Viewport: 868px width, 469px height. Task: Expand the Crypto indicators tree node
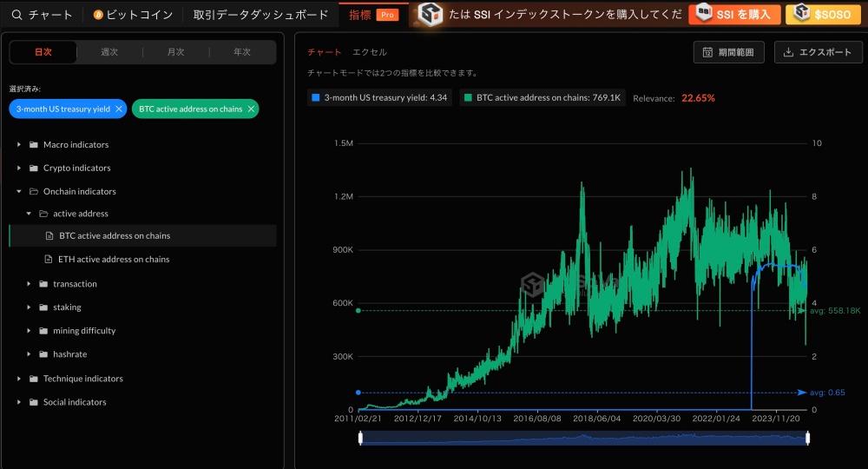(x=20, y=168)
